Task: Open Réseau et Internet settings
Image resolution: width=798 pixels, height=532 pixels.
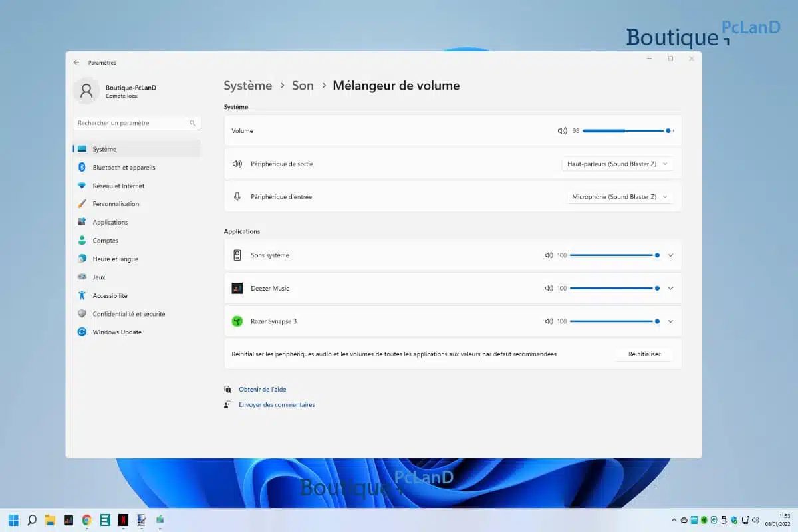Action: point(136,186)
